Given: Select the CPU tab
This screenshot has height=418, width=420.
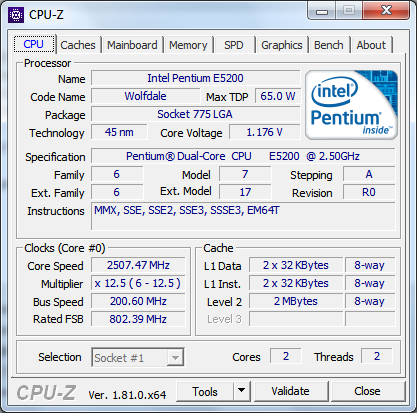Looking at the screenshot, I should (x=34, y=44).
